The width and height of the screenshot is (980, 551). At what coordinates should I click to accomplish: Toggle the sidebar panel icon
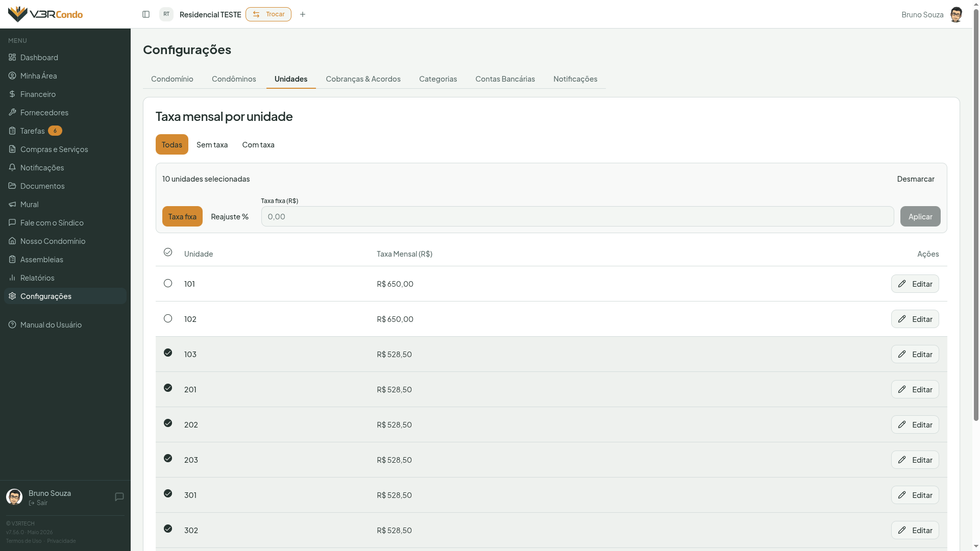pos(146,14)
